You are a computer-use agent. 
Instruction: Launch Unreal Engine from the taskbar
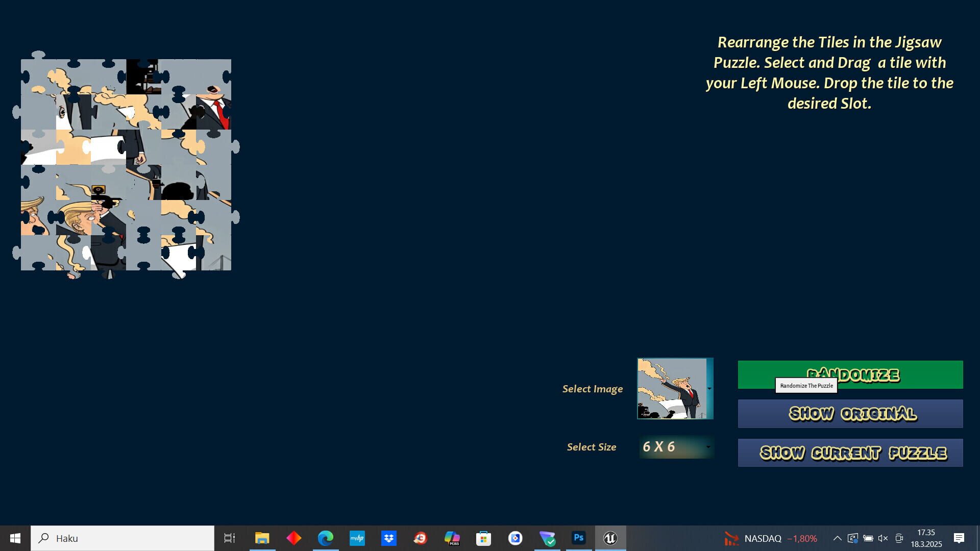(x=610, y=538)
